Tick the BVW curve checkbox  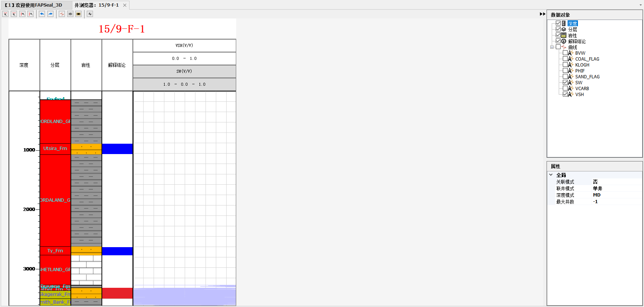(565, 53)
